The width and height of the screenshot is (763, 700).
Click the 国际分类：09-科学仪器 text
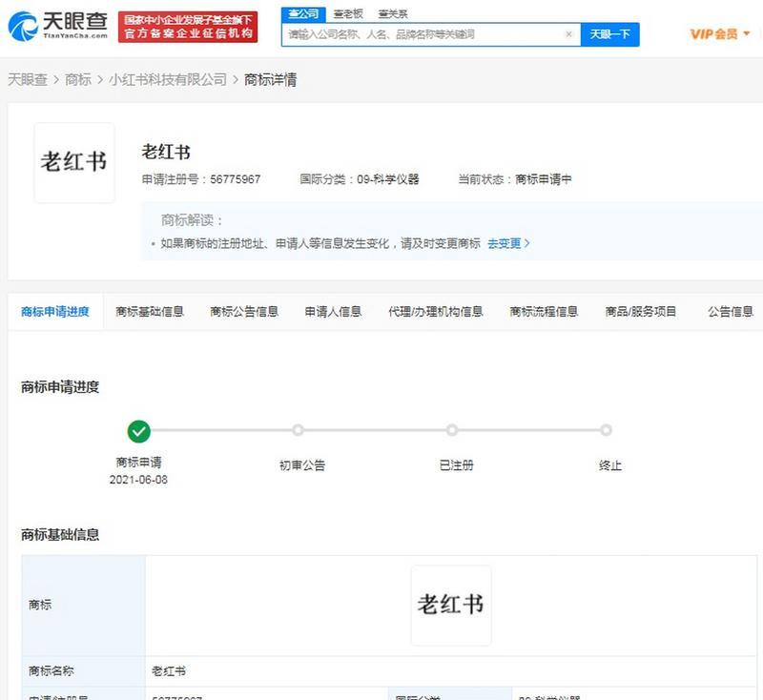[360, 179]
